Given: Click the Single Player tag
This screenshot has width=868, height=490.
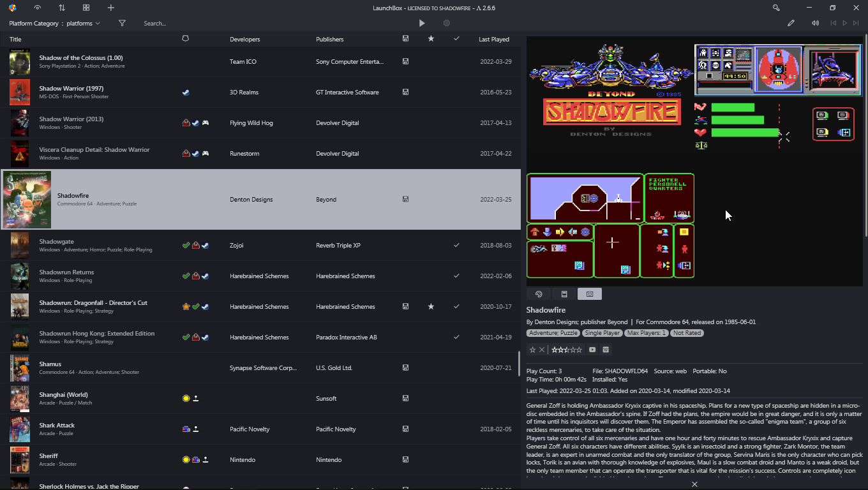Looking at the screenshot, I should click(x=602, y=333).
